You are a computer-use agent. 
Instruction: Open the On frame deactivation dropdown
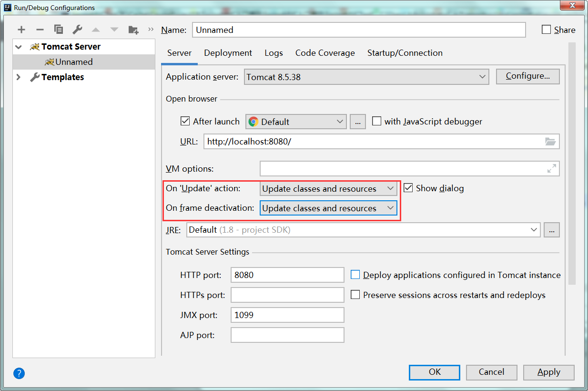[328, 208]
